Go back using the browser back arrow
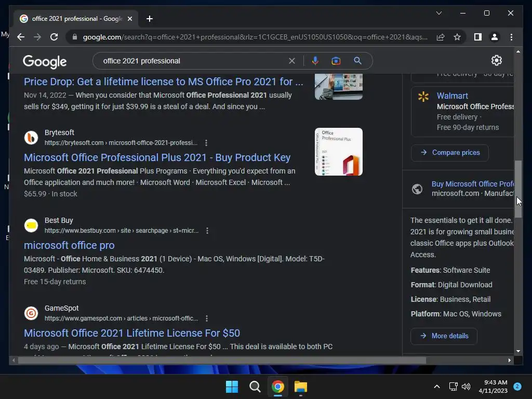The image size is (532, 399). pyautogui.click(x=21, y=37)
